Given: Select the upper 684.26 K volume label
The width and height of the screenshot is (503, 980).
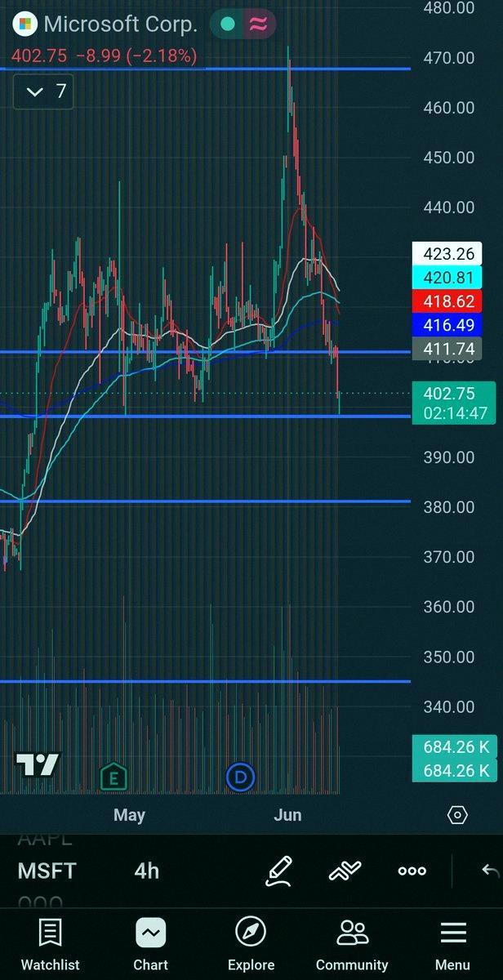Looking at the screenshot, I should (454, 746).
